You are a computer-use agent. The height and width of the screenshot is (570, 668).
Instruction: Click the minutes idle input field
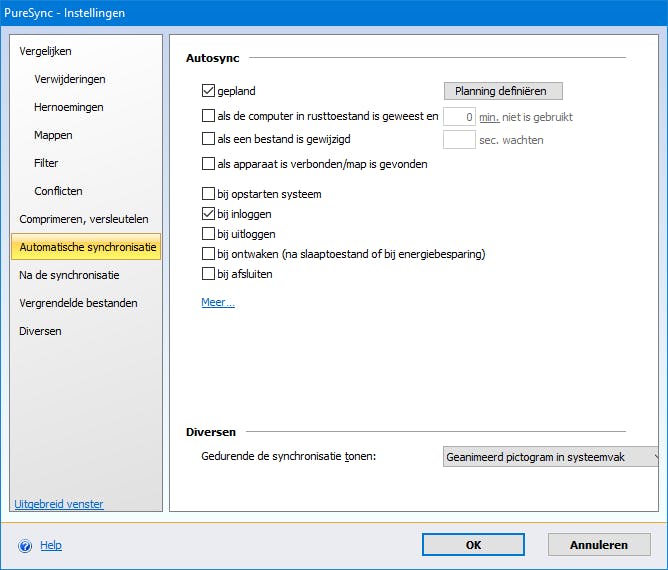point(459,117)
